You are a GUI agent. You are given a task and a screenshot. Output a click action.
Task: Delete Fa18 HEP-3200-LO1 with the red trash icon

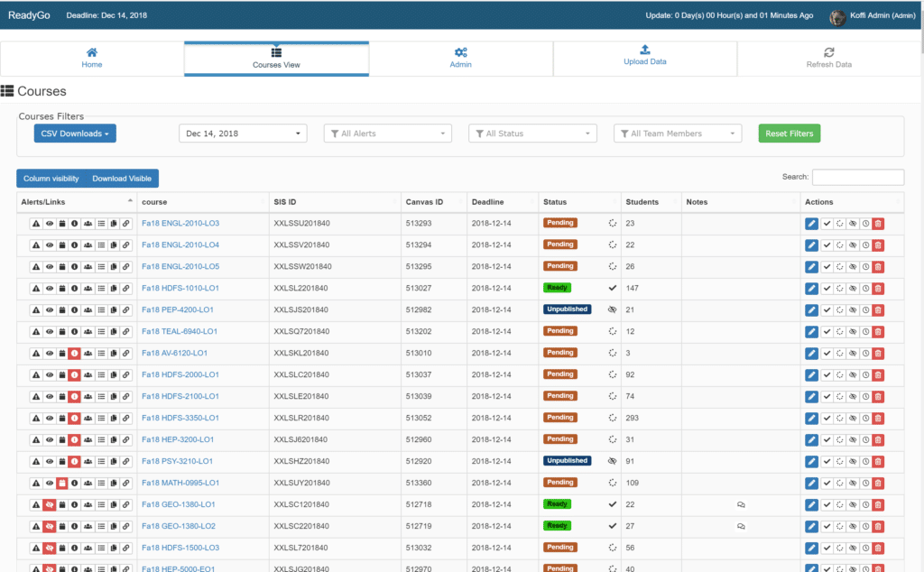pos(878,439)
